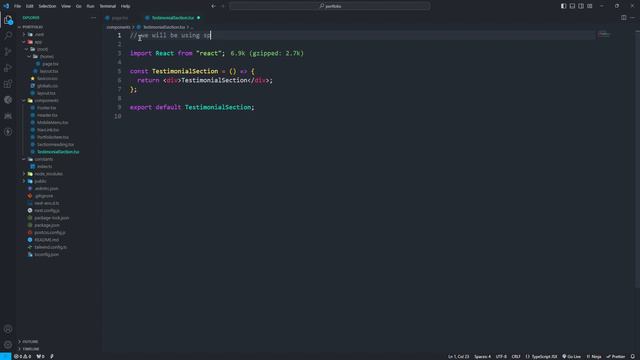
Task: Expand the public folder
Action: (x=40, y=181)
